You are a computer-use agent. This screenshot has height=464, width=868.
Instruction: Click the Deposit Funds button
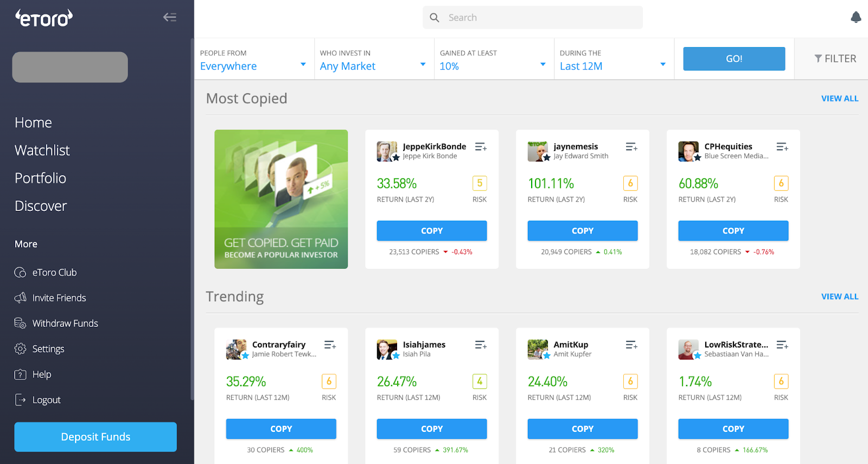click(x=95, y=437)
